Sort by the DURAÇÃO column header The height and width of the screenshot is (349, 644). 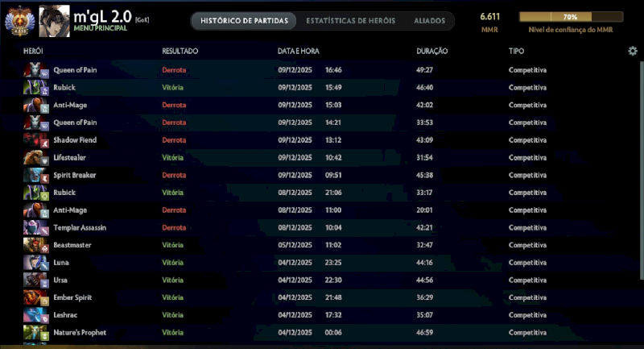[x=432, y=51]
